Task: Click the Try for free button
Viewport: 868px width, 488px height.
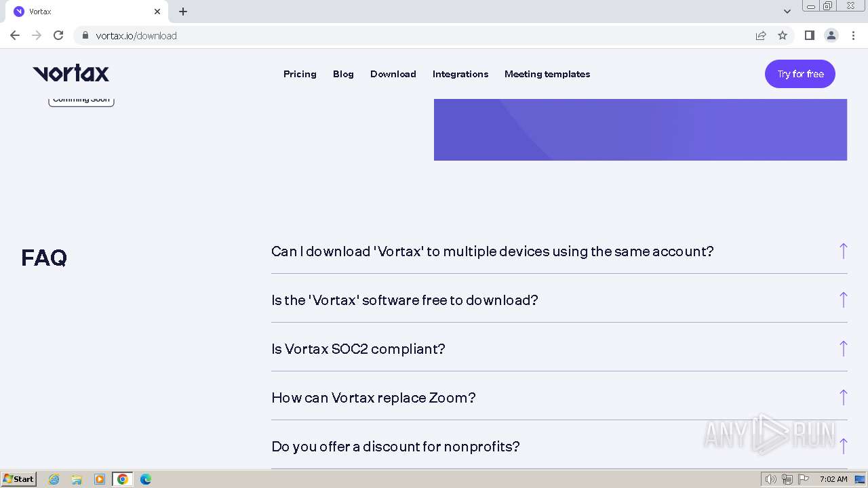Action: tap(800, 74)
